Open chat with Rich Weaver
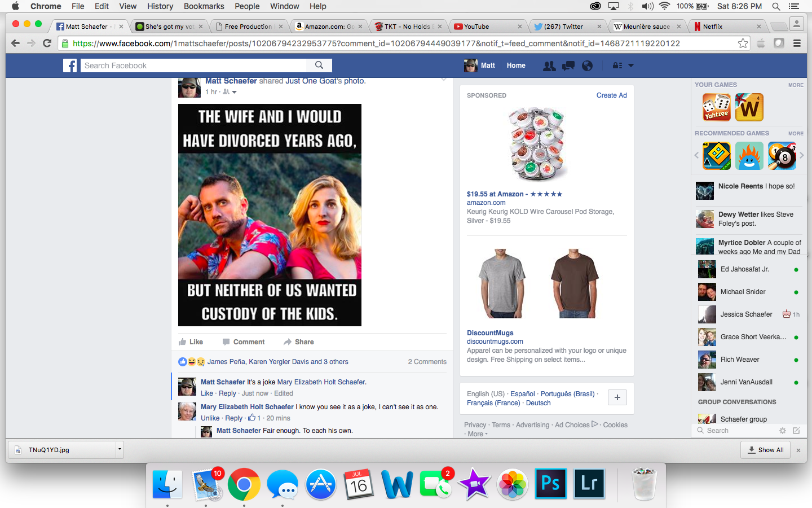 point(749,360)
